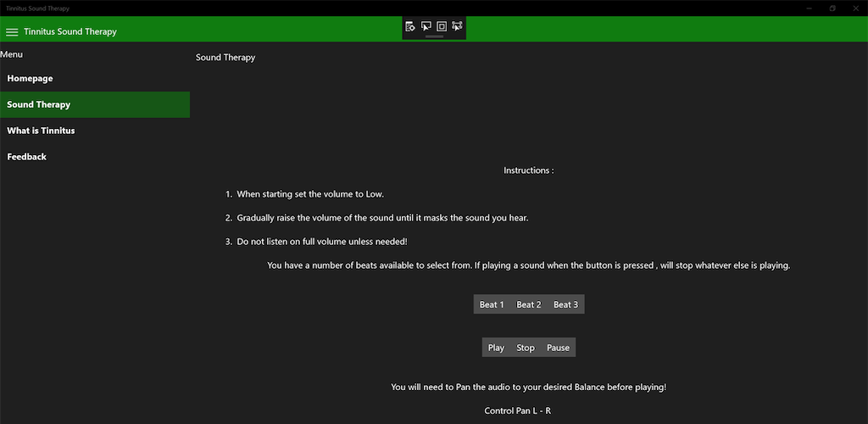Pick the Beat 3 sound
Viewport: 868px width, 424px height.
565,305
